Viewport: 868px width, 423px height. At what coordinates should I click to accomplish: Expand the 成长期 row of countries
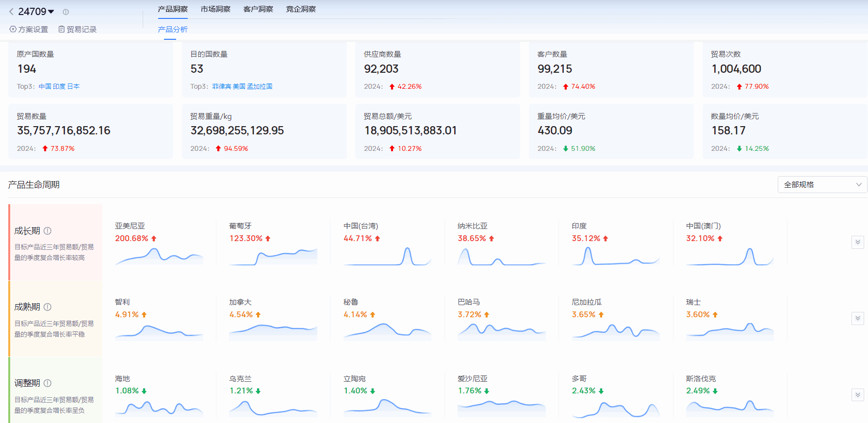[857, 242]
